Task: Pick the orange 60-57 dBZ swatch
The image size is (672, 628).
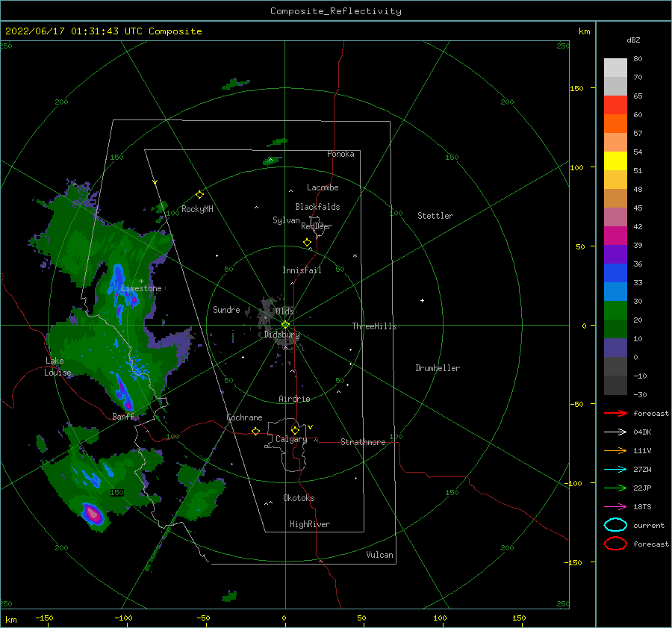Action: [615, 124]
